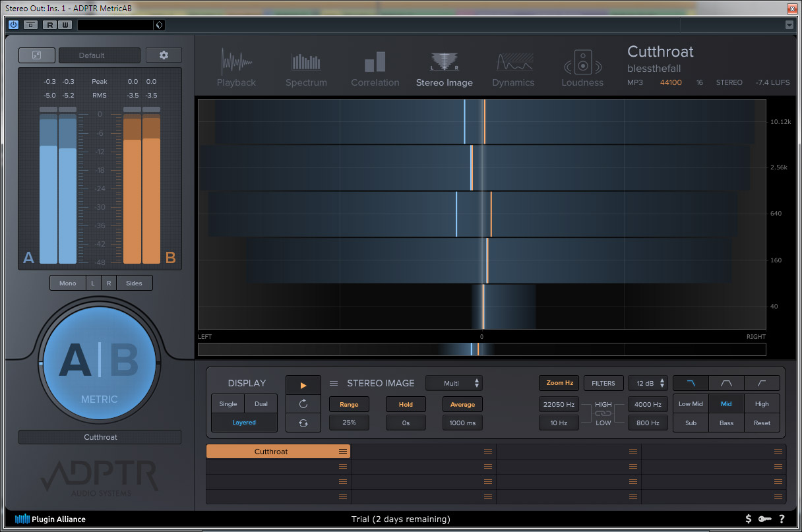
Task: Select the low-pass filter shape icon
Action: [691, 383]
